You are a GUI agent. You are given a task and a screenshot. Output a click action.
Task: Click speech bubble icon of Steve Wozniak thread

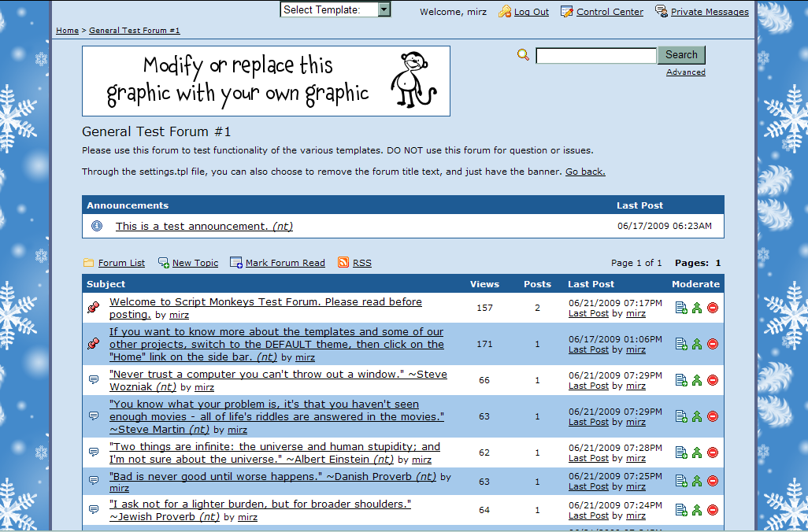(93, 379)
